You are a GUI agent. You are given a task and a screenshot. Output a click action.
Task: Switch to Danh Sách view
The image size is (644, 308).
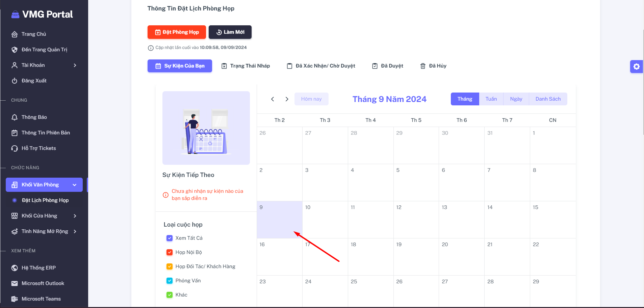(548, 99)
